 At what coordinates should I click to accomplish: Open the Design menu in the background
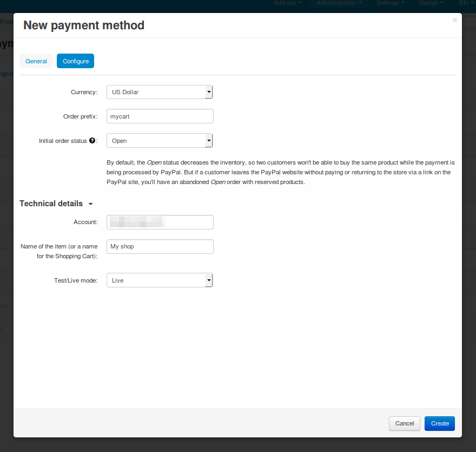coord(432,3)
